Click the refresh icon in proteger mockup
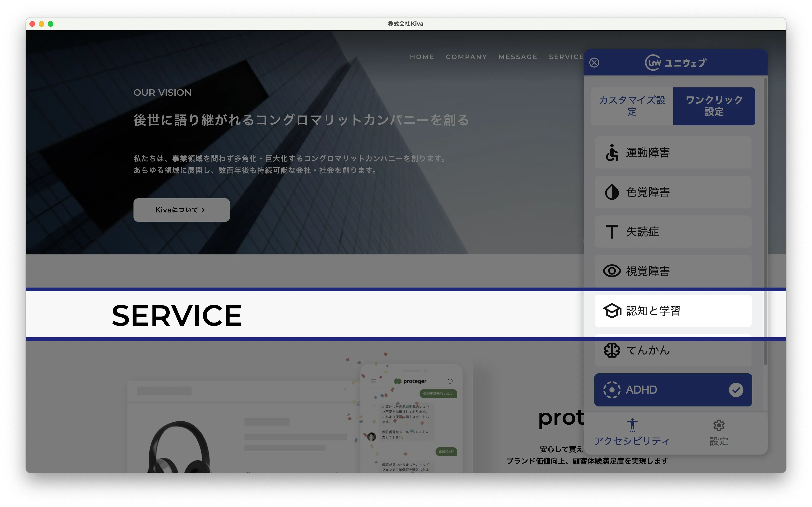This screenshot has width=812, height=507. pos(450,381)
